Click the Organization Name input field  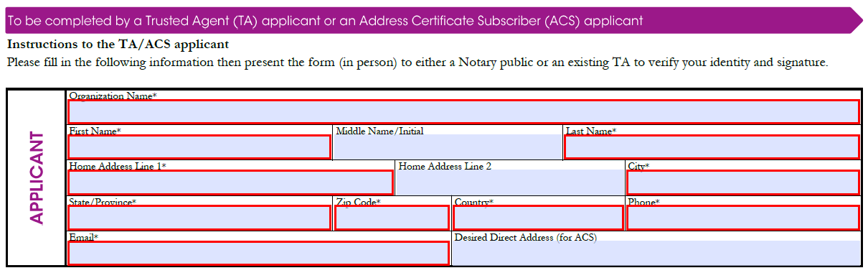pyautogui.click(x=463, y=111)
